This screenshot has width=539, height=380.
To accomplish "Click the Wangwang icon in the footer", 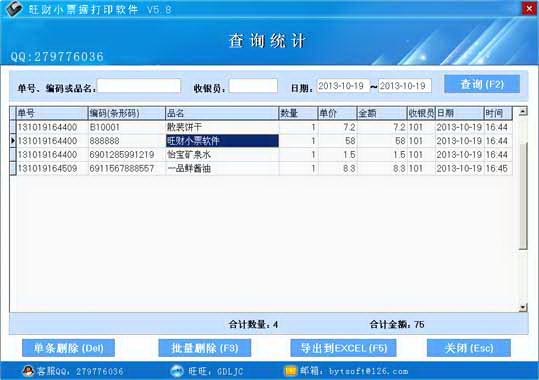I will tap(177, 371).
